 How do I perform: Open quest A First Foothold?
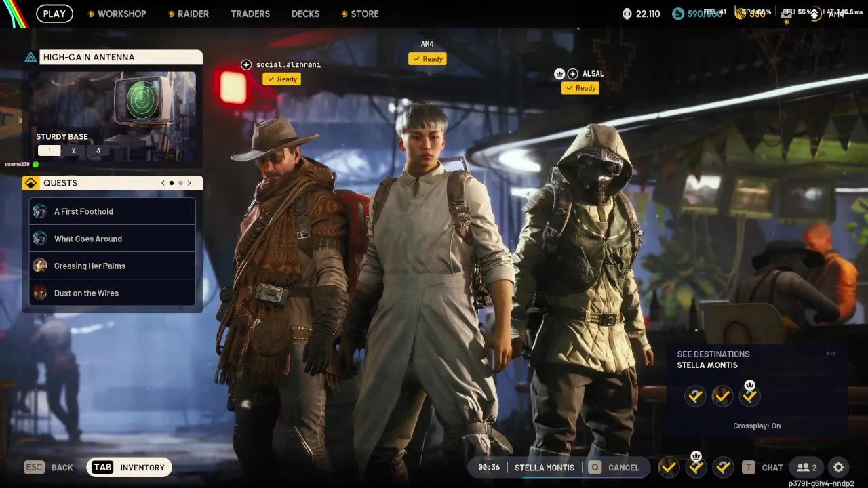(x=113, y=211)
